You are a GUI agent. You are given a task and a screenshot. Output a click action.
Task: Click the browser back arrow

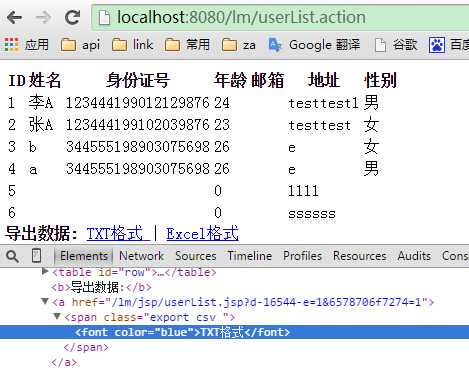point(14,17)
